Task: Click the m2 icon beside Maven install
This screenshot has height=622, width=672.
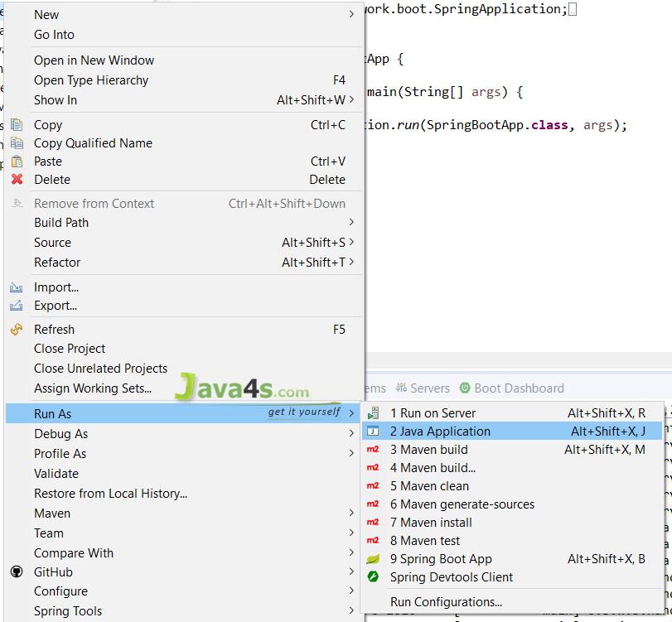Action: (x=373, y=522)
